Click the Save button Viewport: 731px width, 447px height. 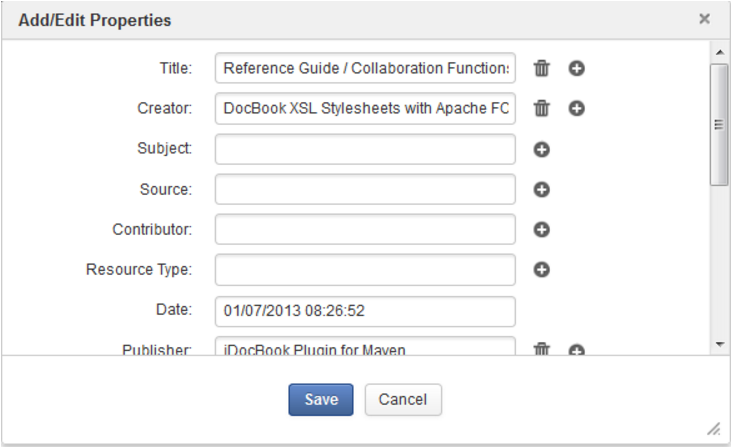coord(321,399)
